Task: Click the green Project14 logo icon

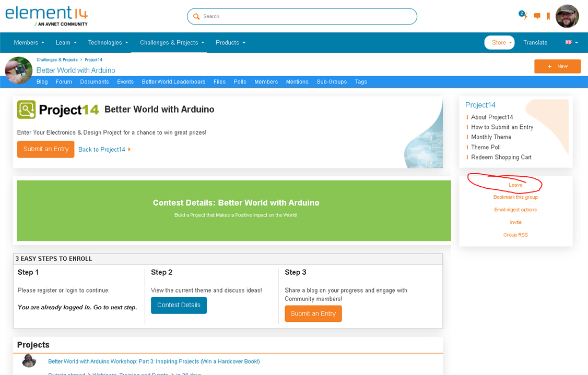Action: [26, 110]
